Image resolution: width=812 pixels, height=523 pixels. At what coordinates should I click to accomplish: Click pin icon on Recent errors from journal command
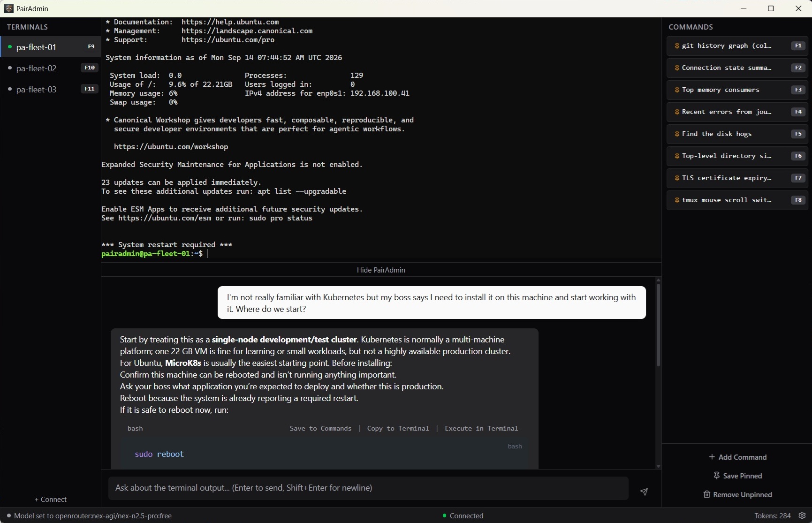(677, 112)
